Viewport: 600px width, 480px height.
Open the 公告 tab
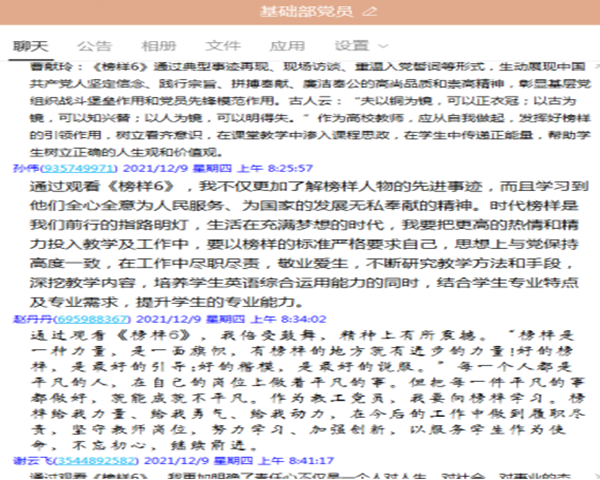(x=95, y=46)
